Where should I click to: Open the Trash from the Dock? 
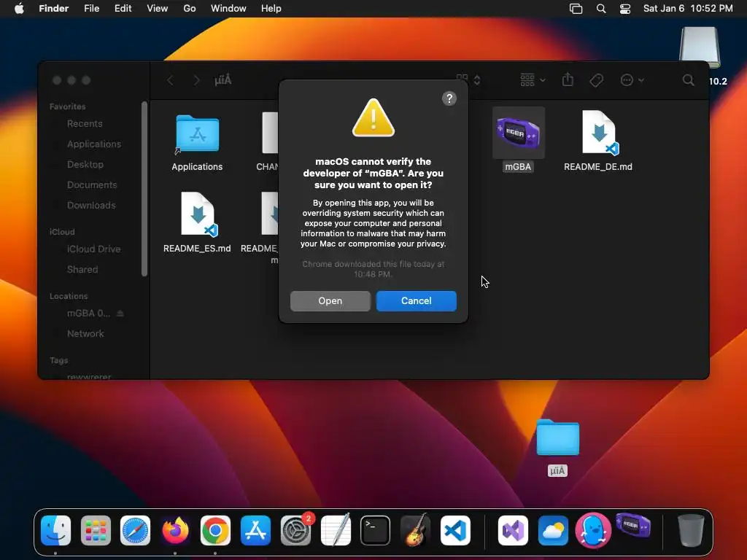point(691,530)
